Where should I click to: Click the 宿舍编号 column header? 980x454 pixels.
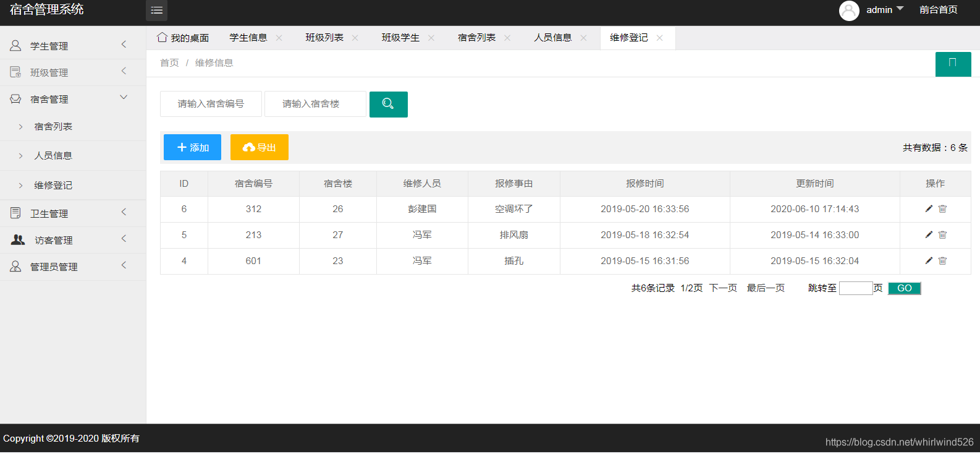(253, 184)
